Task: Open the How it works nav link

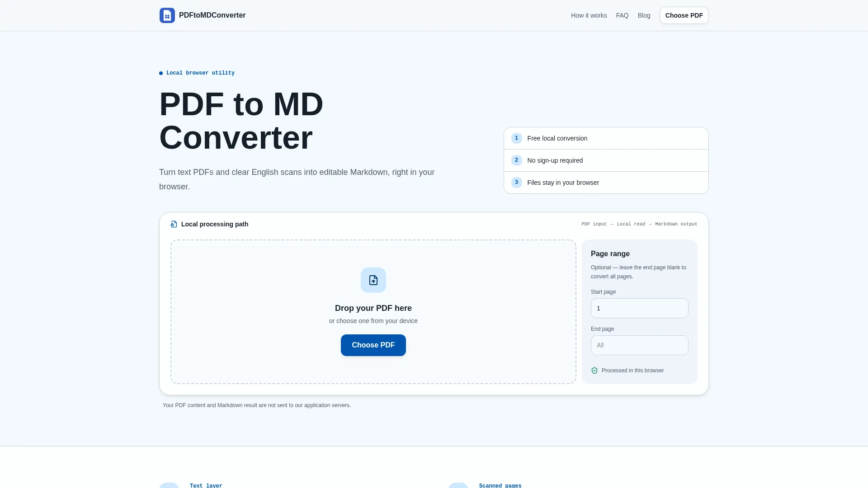Action: (x=589, y=15)
